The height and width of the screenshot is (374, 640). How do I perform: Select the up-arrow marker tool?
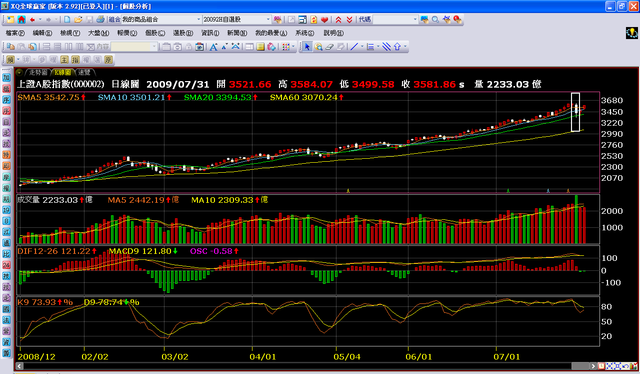coord(397,47)
